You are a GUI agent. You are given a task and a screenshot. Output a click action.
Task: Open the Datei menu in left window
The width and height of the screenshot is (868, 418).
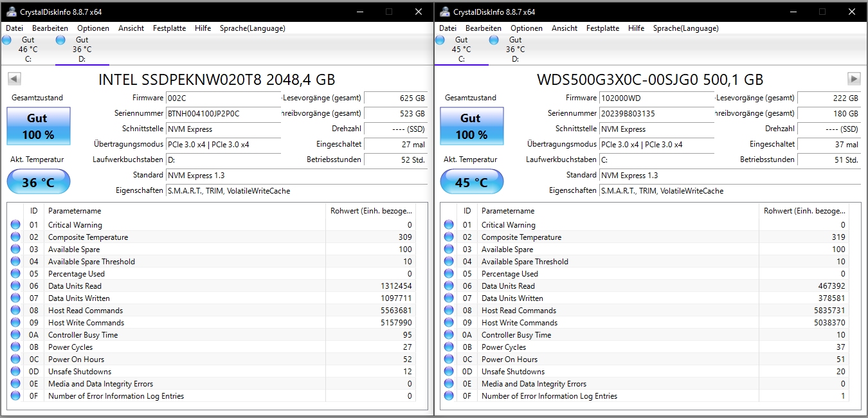click(14, 28)
